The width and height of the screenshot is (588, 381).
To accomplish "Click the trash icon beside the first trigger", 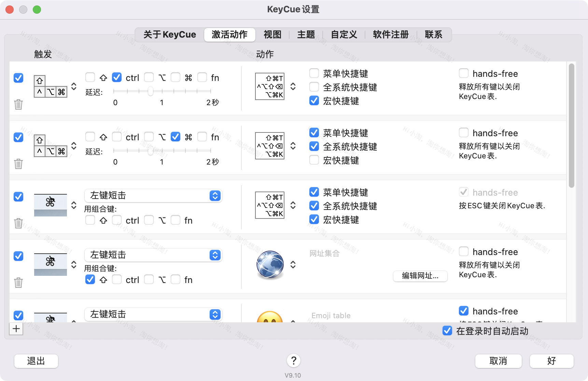I will click(18, 105).
